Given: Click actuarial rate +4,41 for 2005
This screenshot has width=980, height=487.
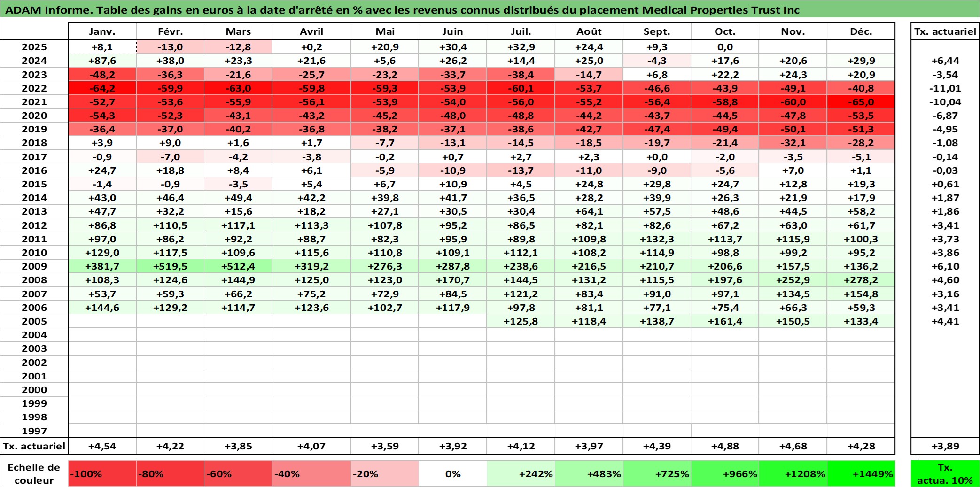Looking at the screenshot, I should [945, 321].
